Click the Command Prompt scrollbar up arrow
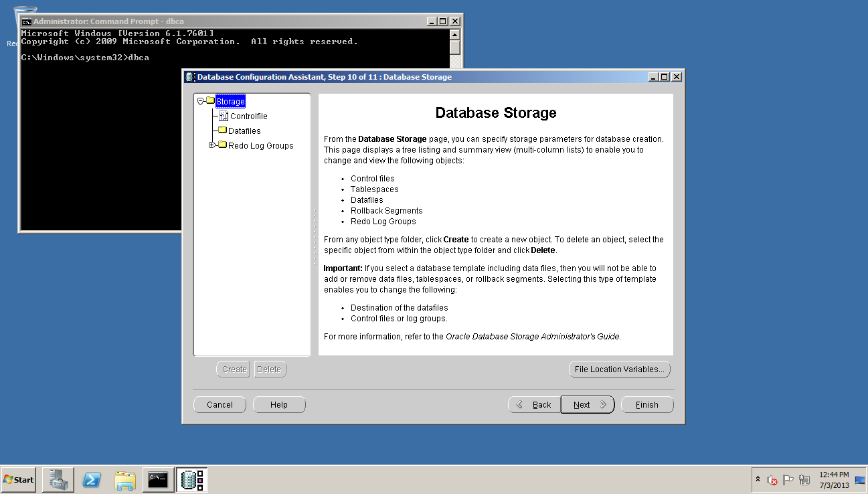Image resolution: width=868 pixels, height=494 pixels. [x=455, y=34]
